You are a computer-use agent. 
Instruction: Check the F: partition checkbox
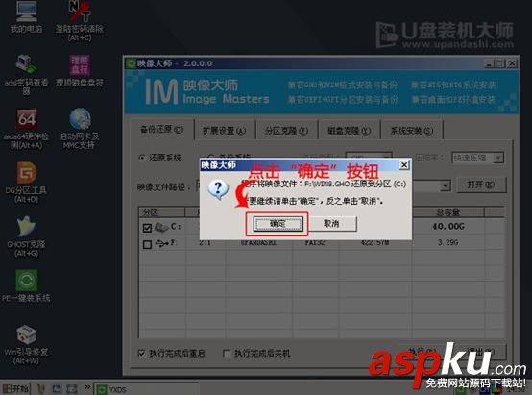(x=147, y=244)
